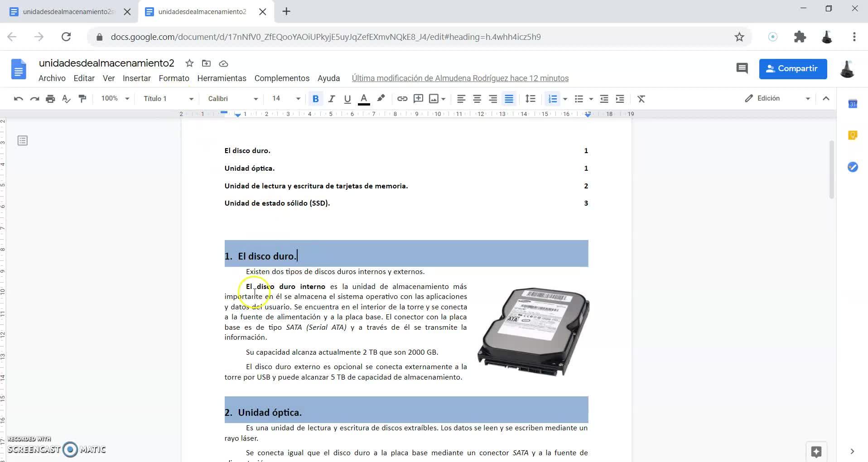868x462 pixels.
Task: Open Google Calendar side panel
Action: [853, 104]
